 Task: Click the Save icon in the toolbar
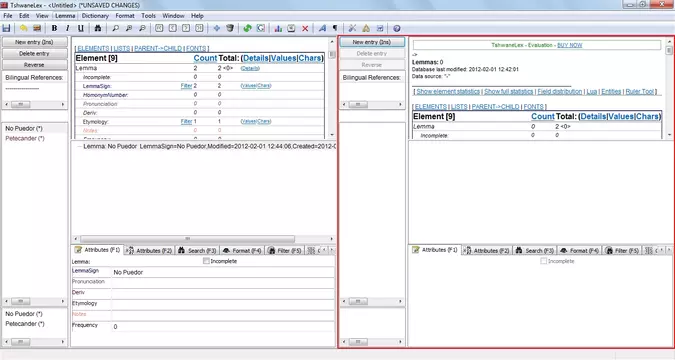tap(6, 28)
